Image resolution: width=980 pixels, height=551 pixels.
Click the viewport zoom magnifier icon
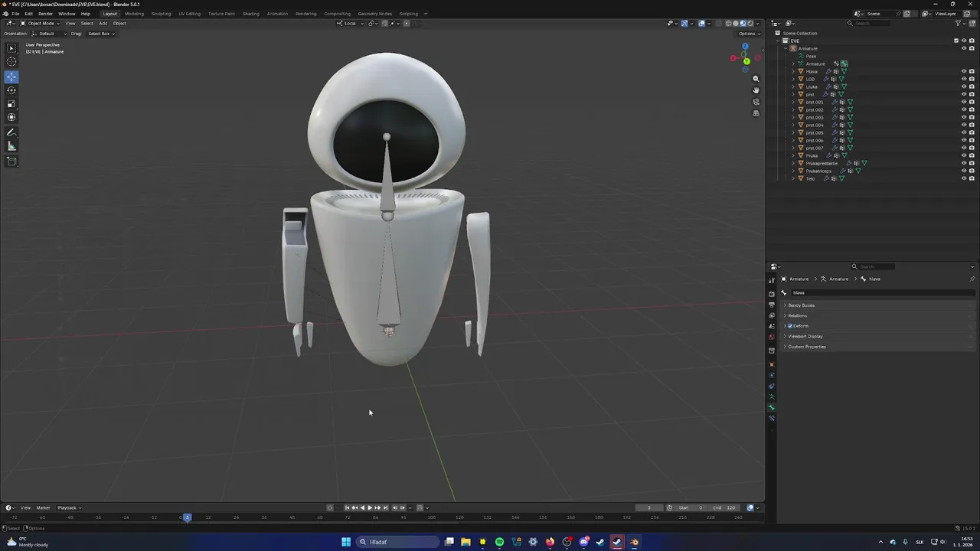(x=756, y=79)
